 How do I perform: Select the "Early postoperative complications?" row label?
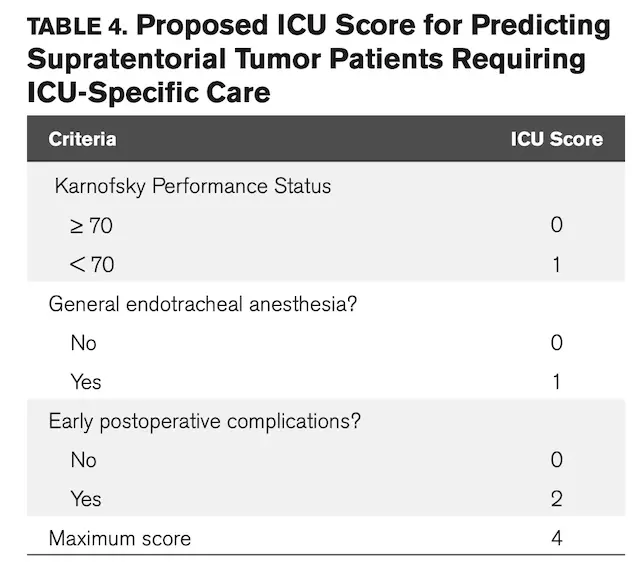point(205,421)
